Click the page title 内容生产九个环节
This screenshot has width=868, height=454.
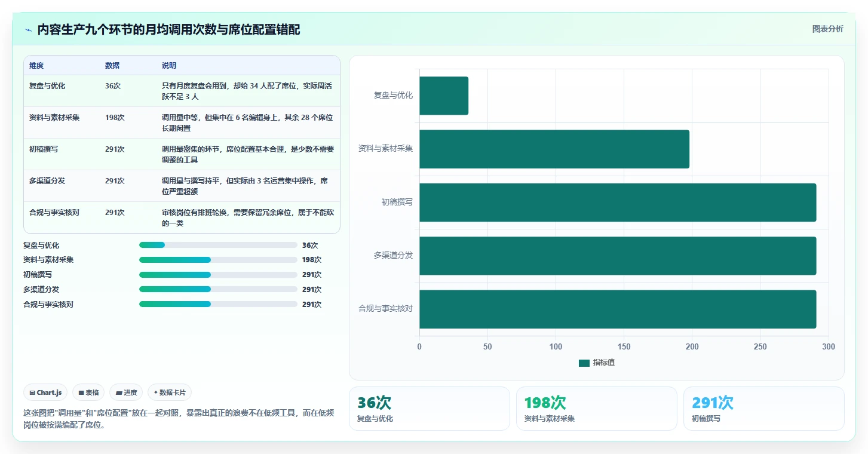pos(168,29)
